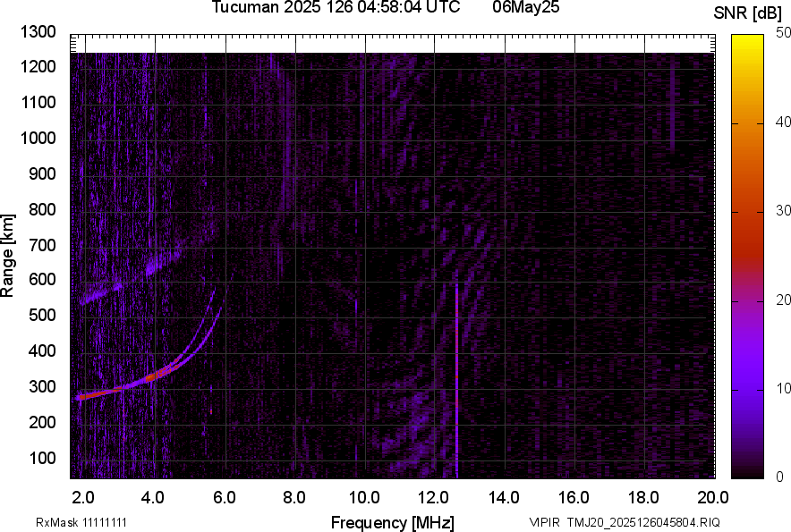Click the range tick label '1000'
The height and width of the screenshot is (532, 791).
tap(38, 138)
